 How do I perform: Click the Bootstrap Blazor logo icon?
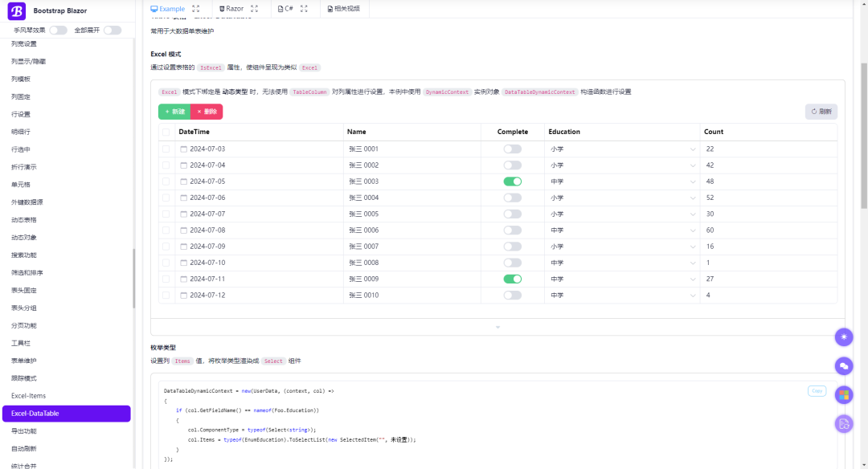pos(17,11)
